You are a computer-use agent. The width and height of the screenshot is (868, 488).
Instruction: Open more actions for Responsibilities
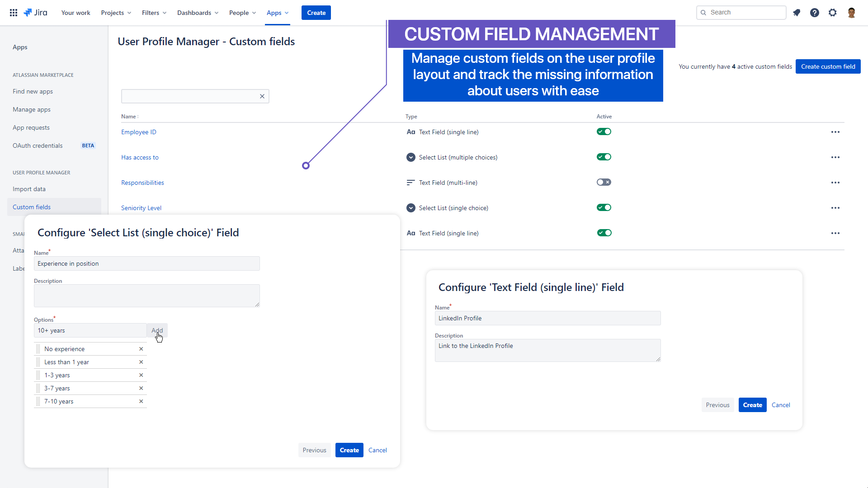(835, 183)
